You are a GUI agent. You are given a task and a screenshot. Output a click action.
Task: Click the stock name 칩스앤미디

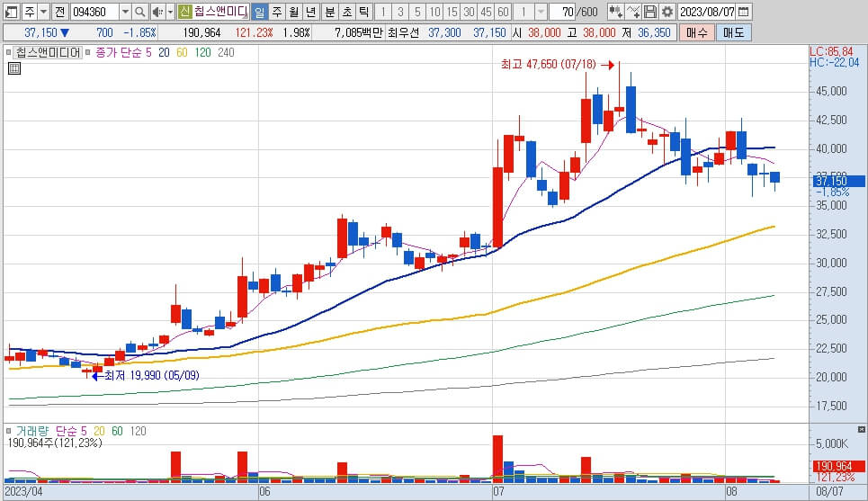220,12
